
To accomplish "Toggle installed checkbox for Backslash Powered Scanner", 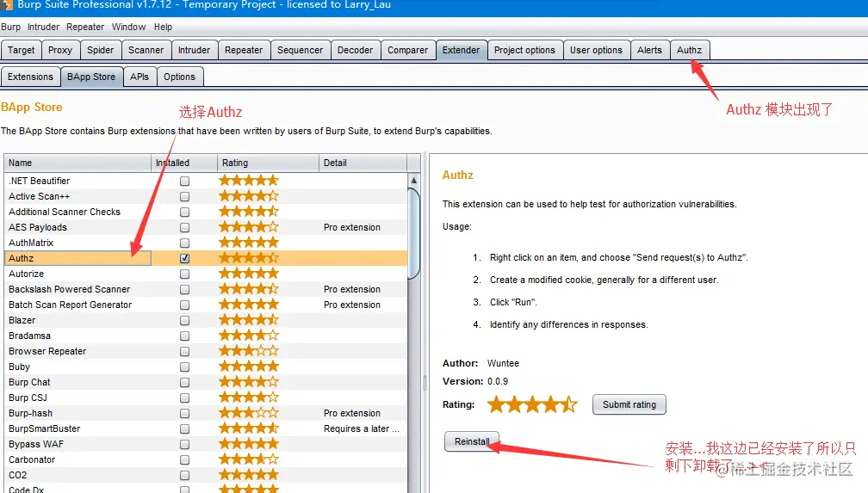I will [184, 289].
